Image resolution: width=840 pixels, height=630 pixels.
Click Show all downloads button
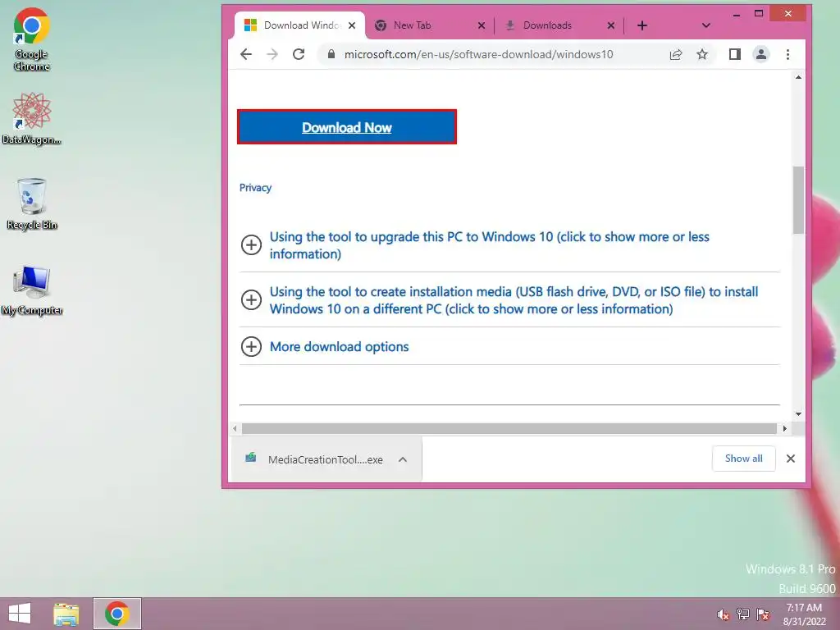(x=743, y=459)
